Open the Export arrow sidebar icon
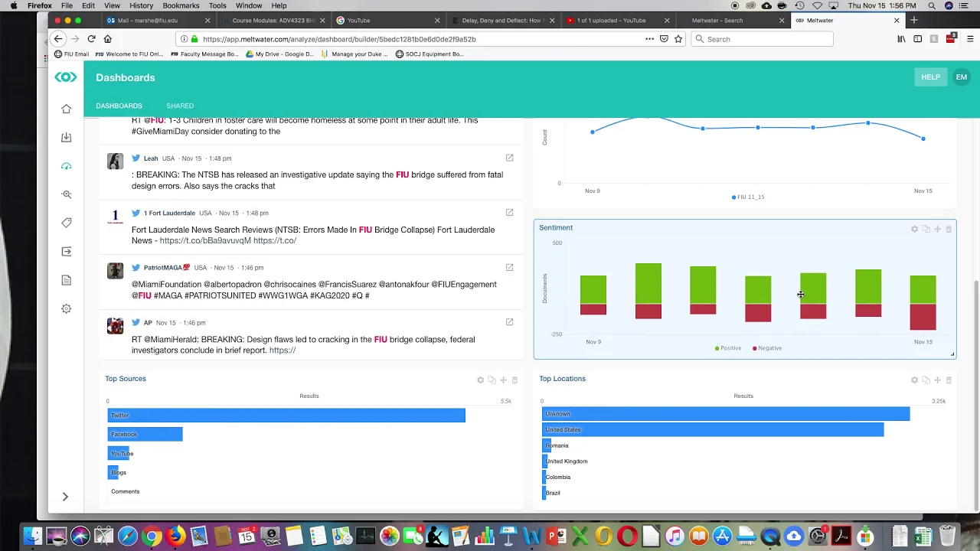 point(66,251)
